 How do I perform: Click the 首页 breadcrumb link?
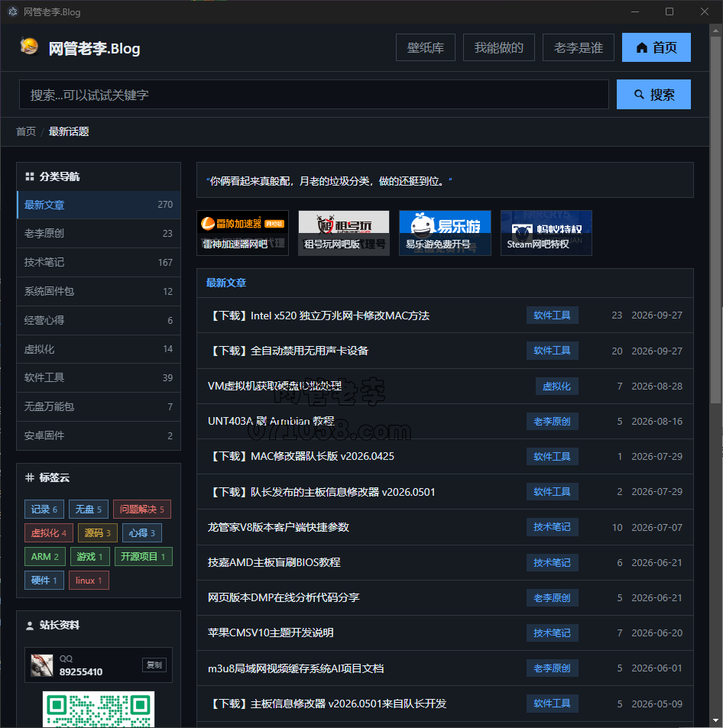coord(26,132)
